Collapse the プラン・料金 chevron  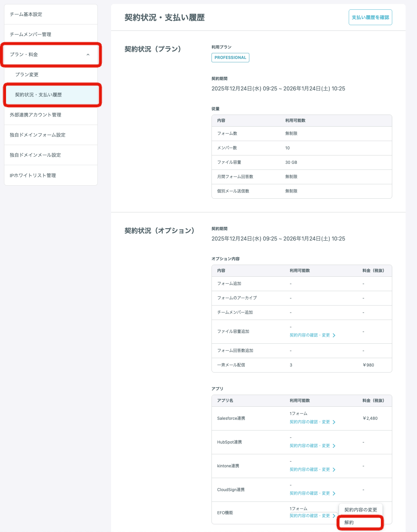(88, 55)
